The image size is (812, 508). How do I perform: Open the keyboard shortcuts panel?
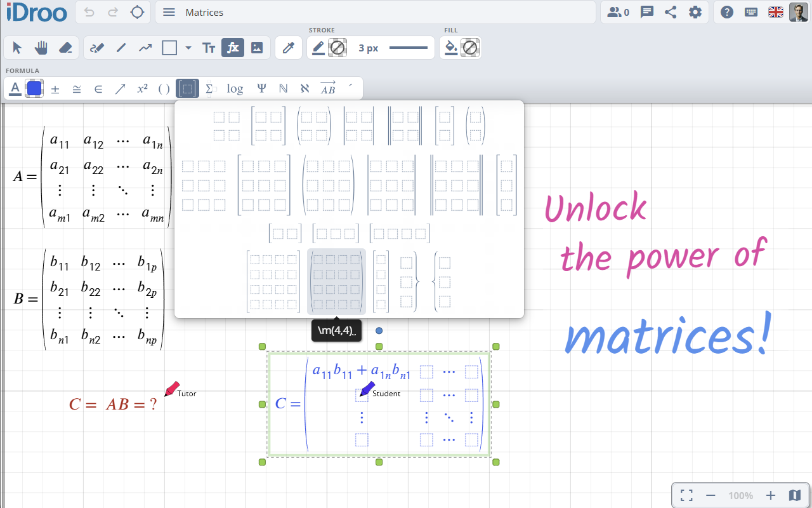tap(750, 11)
